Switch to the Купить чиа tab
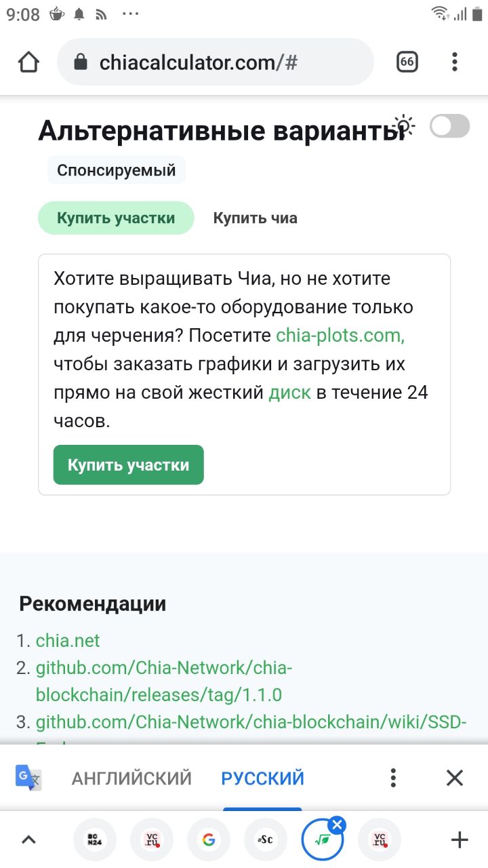The image size is (488, 868). pos(255,218)
